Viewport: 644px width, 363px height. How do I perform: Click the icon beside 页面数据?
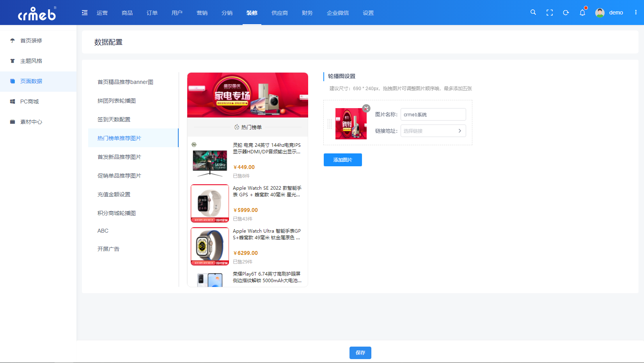pos(12,81)
